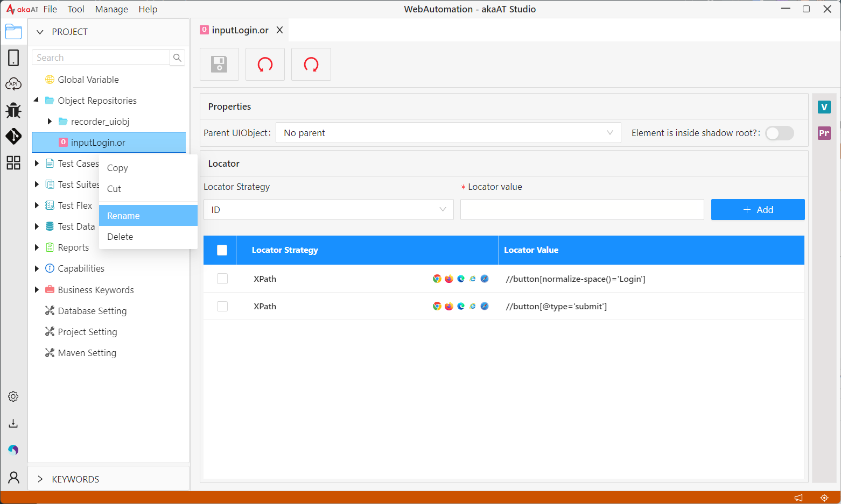Open Maven Setting in tree
841x504 pixels.
(87, 353)
